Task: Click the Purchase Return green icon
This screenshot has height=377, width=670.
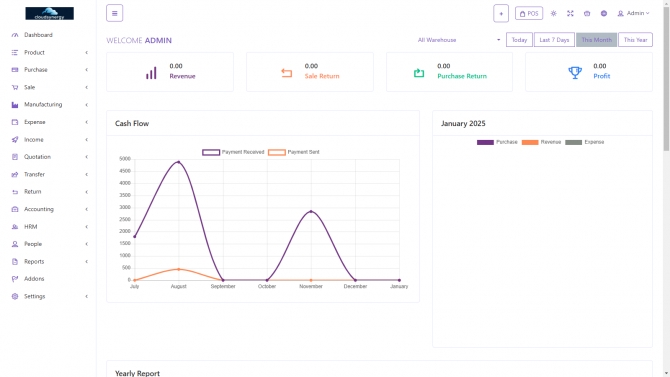Action: coord(419,73)
